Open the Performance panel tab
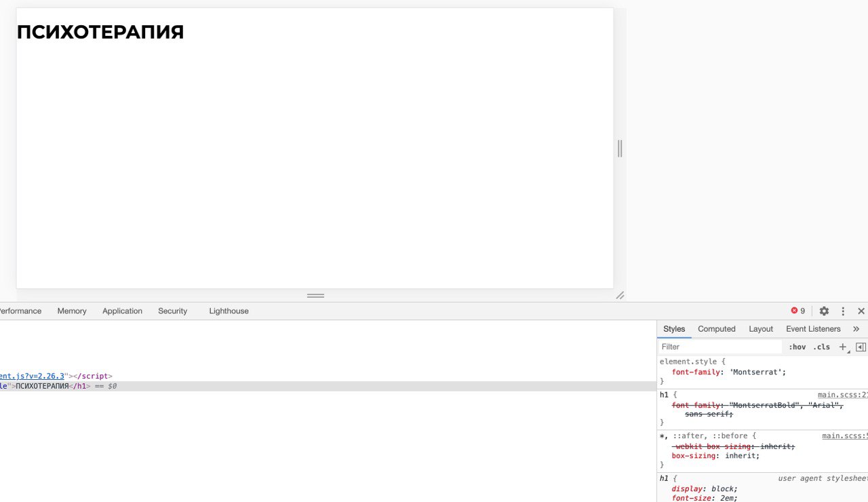 (20, 311)
